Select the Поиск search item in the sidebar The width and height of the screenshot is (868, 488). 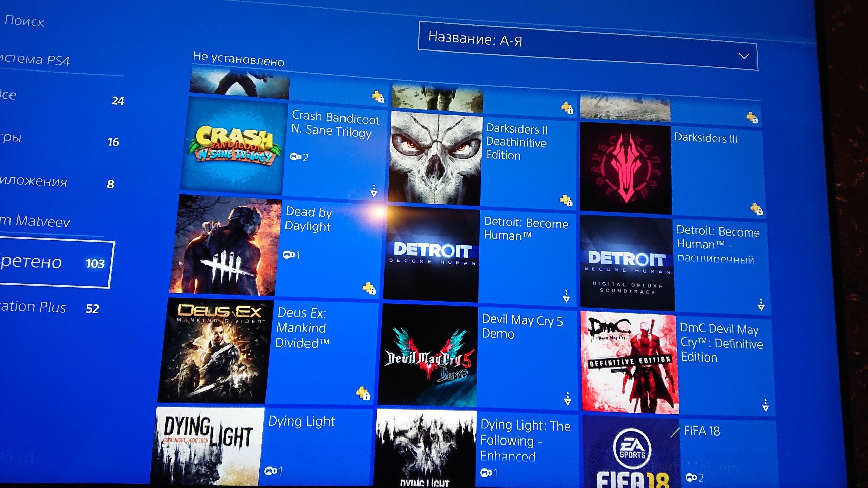pos(24,21)
